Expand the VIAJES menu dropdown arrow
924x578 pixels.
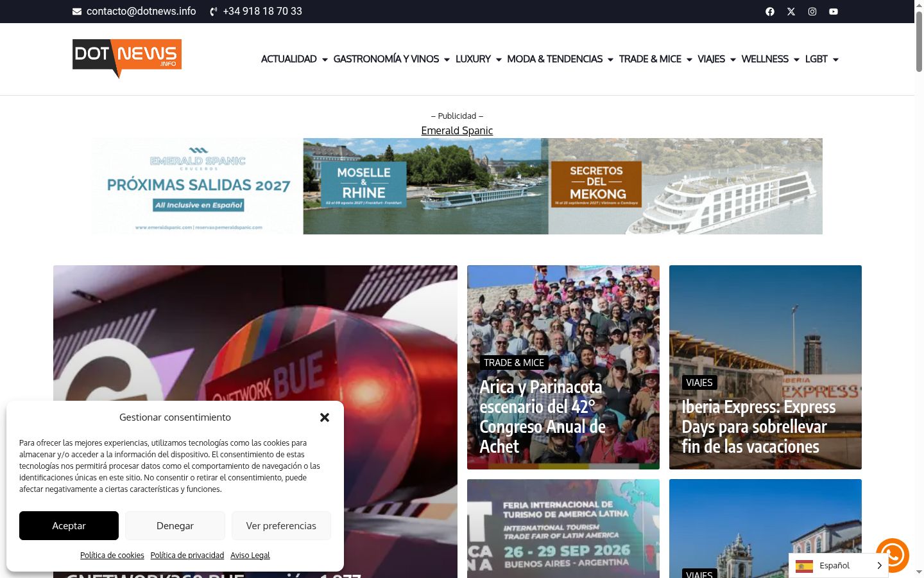tap(733, 60)
